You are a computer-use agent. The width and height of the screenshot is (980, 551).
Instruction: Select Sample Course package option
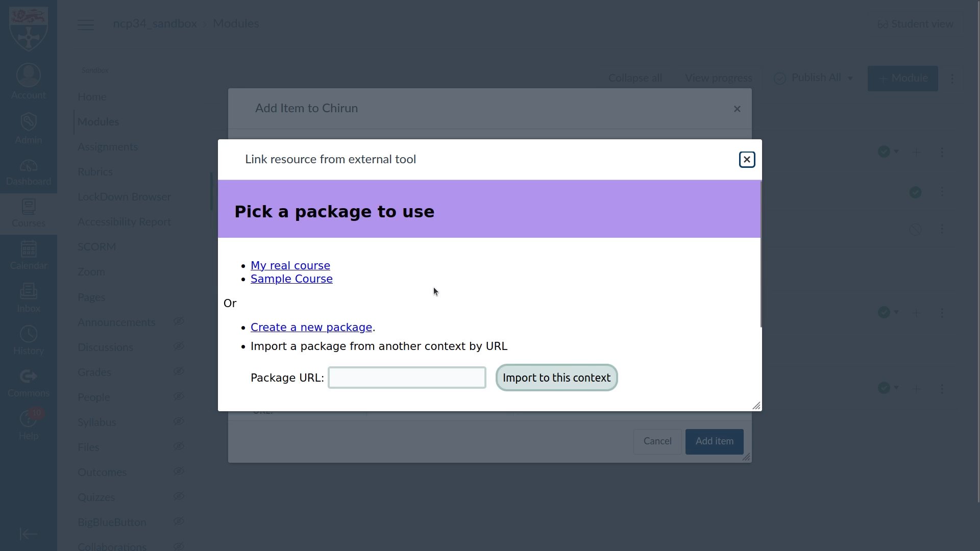click(x=291, y=279)
